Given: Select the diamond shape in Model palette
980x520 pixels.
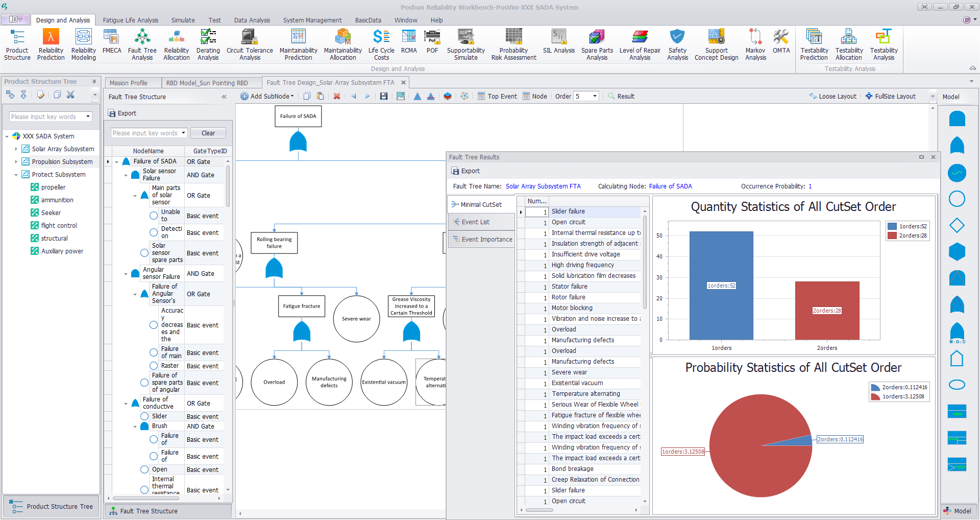Looking at the screenshot, I should point(957,225).
